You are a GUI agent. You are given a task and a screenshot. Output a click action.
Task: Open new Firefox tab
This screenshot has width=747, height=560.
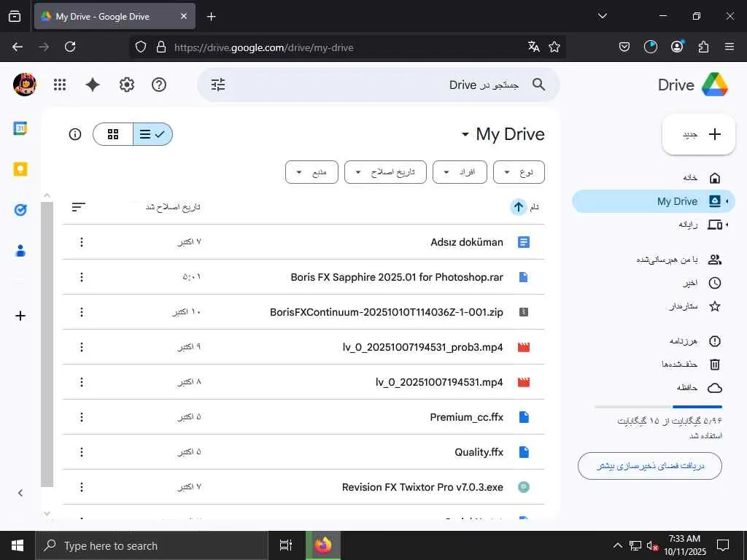click(x=211, y=17)
